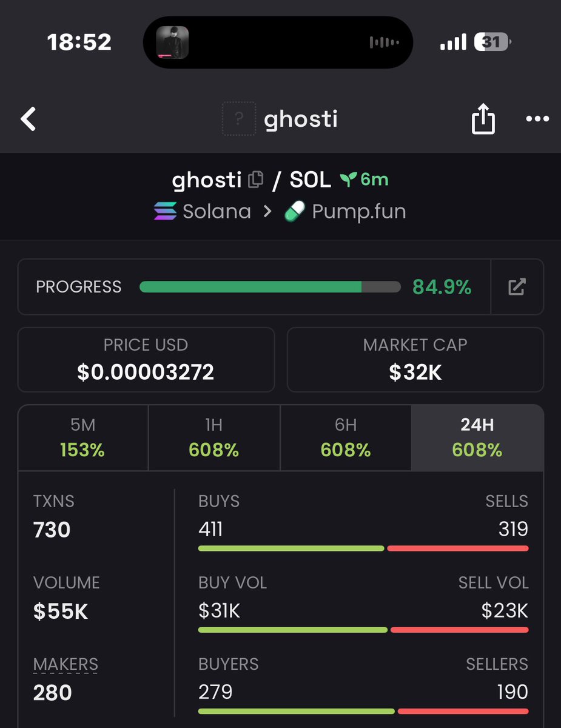Copy the ghosti token address
Viewport: 561px width, 728px height.
(256, 180)
